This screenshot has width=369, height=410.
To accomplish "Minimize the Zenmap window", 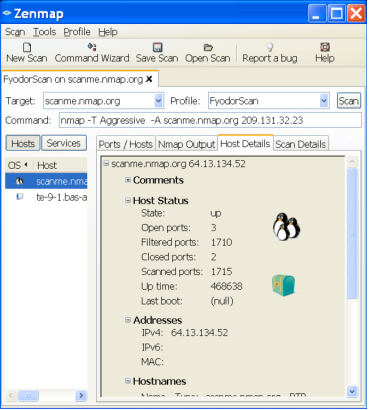I will pyautogui.click(x=317, y=13).
